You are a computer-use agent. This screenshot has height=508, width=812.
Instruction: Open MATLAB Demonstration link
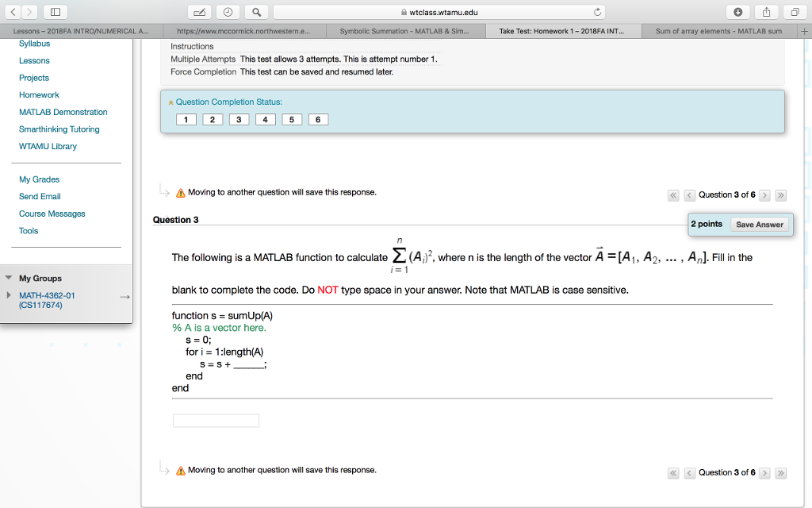tap(63, 112)
